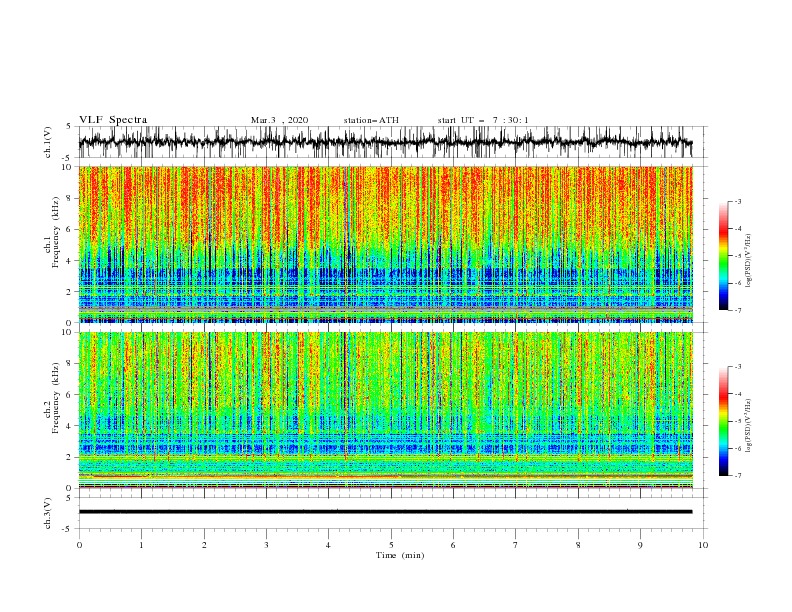Click the "Time (min)" axis title
This screenshot has height=612, width=792.
(400, 555)
